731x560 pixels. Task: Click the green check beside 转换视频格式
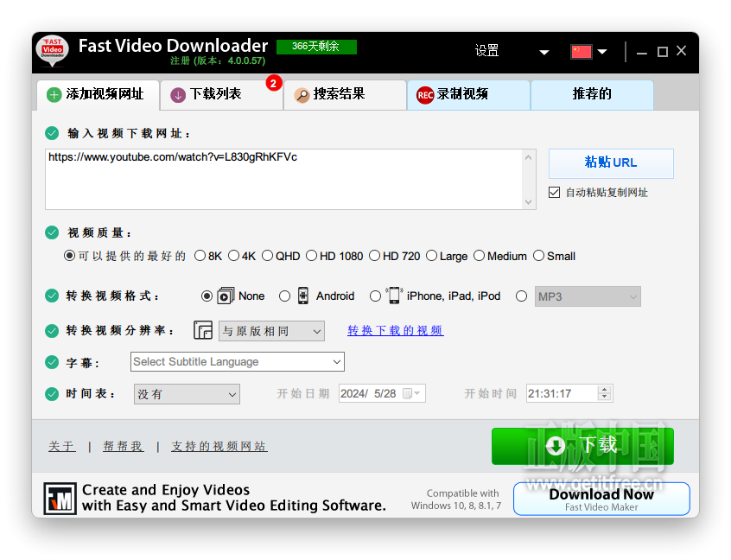[x=52, y=296]
